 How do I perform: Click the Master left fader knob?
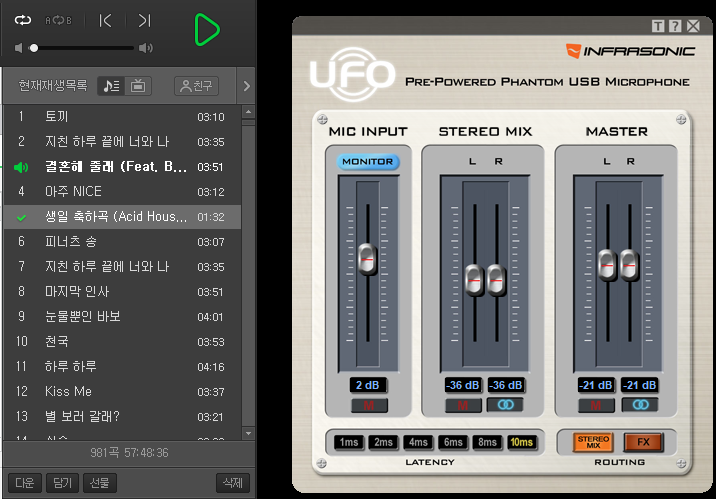coord(607,265)
